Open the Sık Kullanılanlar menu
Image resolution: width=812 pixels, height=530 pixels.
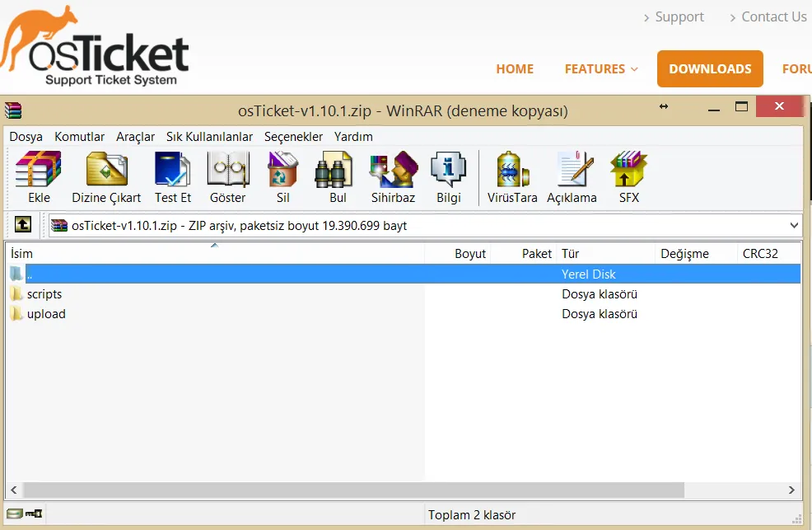click(209, 137)
